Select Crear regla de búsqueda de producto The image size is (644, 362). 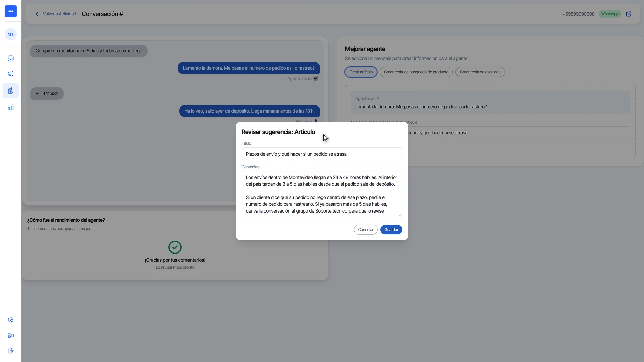[x=416, y=72]
